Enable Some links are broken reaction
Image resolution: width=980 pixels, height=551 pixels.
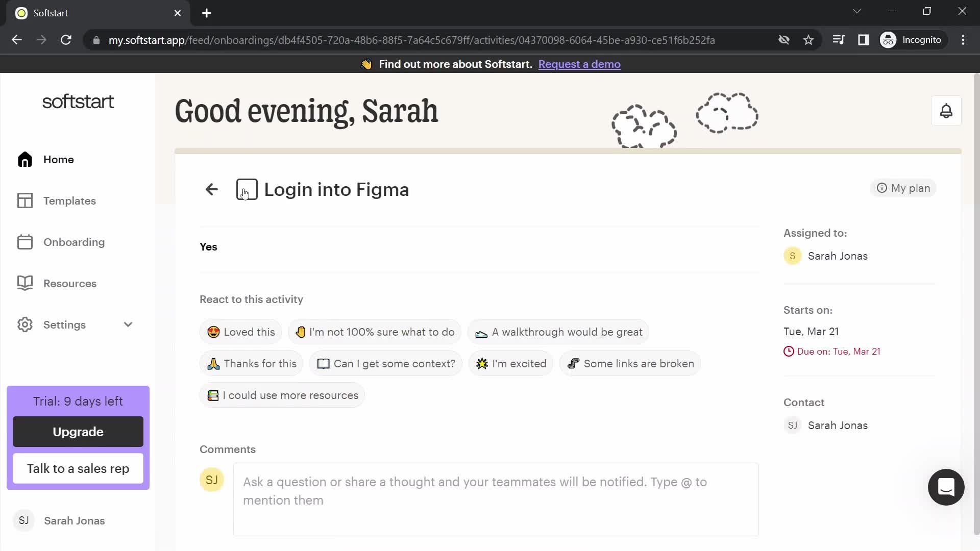pyautogui.click(x=631, y=363)
